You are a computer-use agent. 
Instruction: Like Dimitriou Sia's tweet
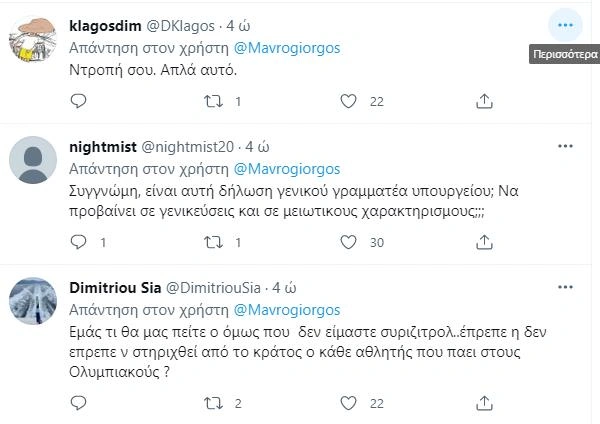[x=348, y=403]
